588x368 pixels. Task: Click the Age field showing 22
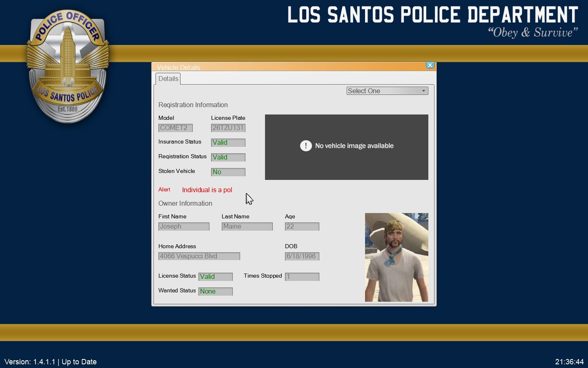coord(302,227)
